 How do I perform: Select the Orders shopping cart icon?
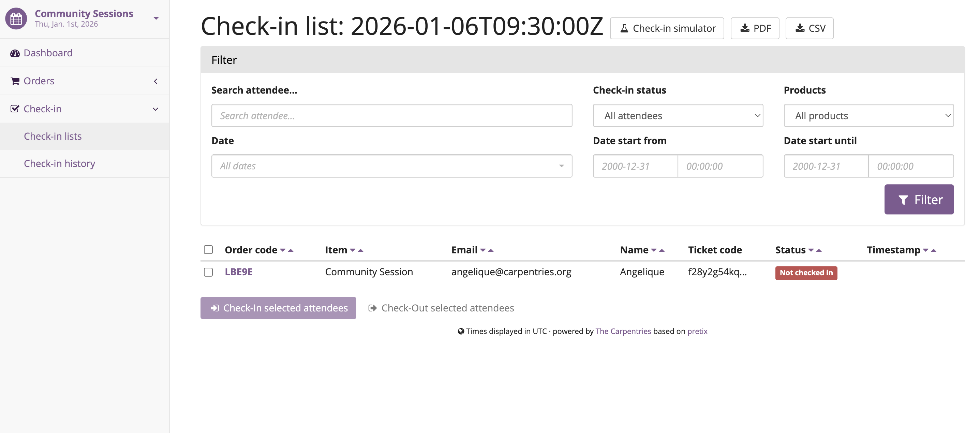tap(15, 81)
